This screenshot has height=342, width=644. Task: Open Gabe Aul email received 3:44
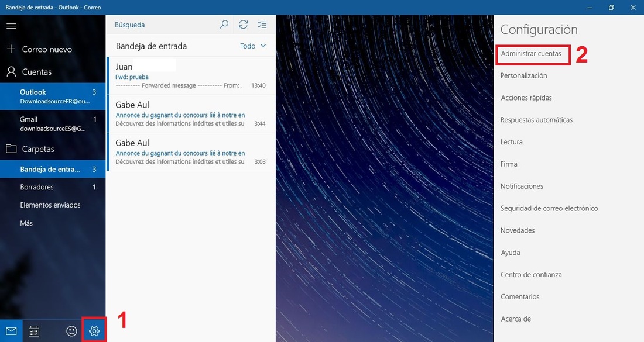tap(191, 114)
